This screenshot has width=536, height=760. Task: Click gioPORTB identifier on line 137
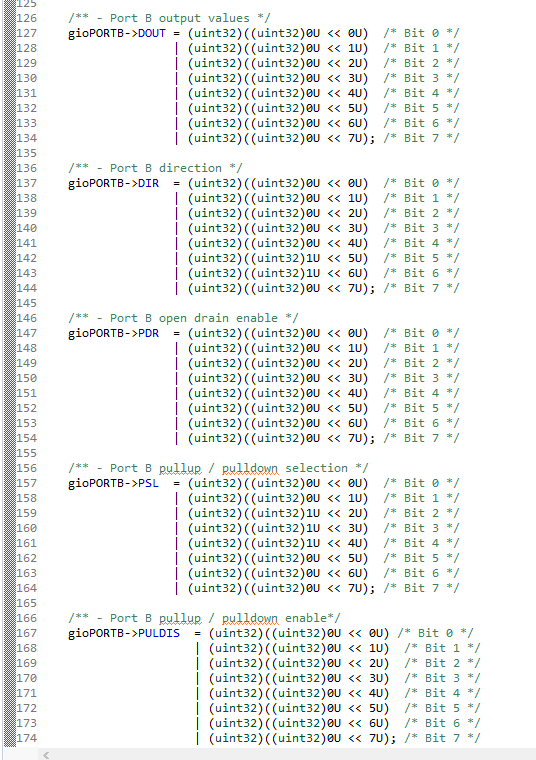96,183
